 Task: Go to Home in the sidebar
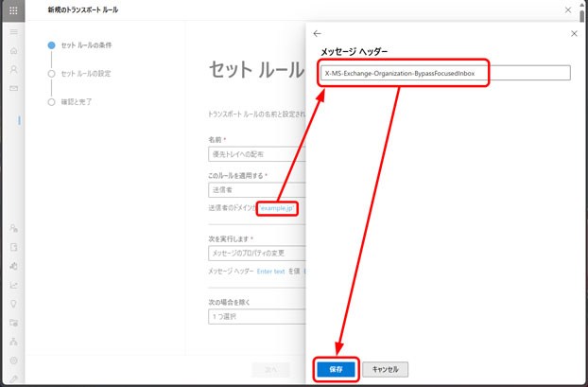13,51
